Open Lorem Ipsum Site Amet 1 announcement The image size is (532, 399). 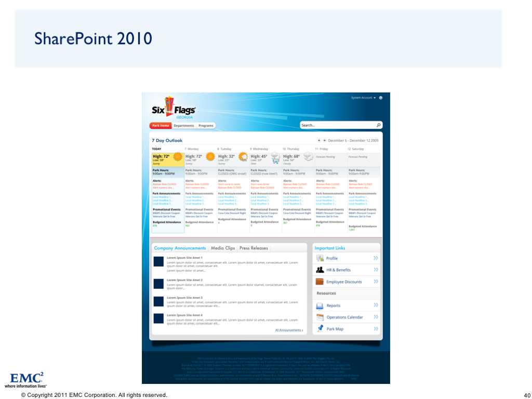184,258
